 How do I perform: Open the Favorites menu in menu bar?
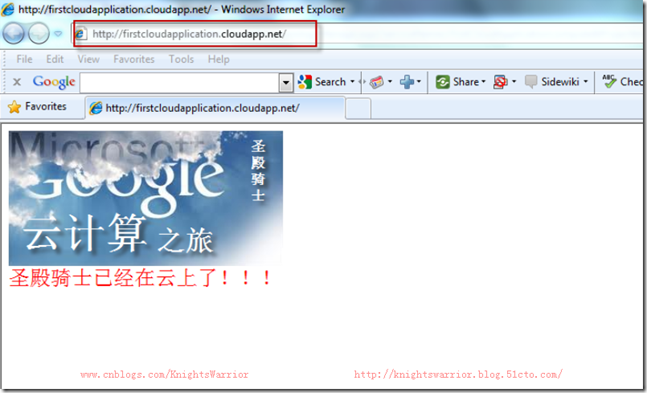(134, 59)
